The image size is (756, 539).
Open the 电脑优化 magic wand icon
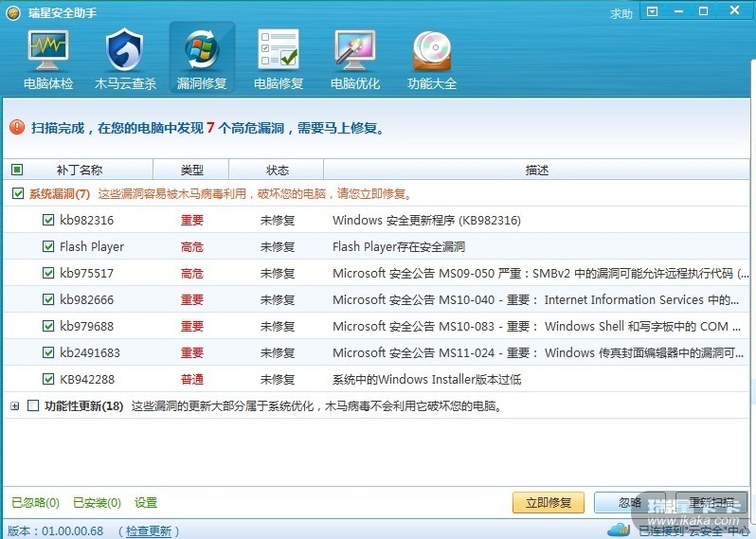click(355, 50)
